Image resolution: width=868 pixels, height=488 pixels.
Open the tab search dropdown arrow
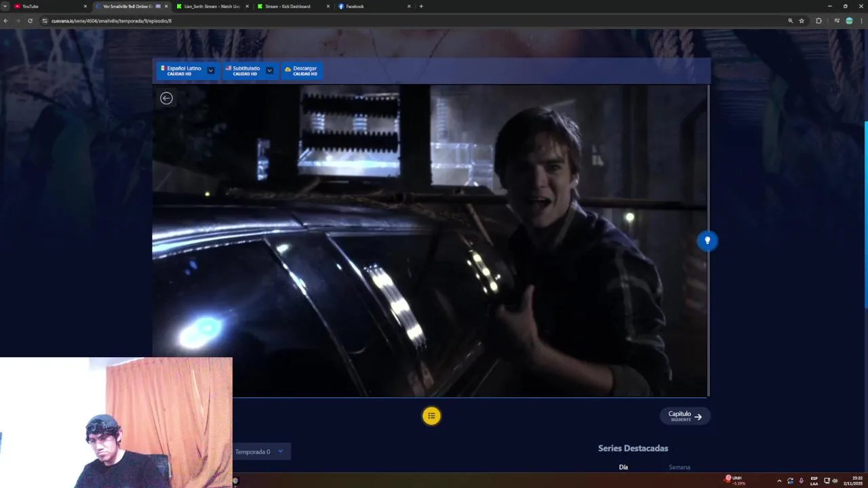click(x=5, y=6)
